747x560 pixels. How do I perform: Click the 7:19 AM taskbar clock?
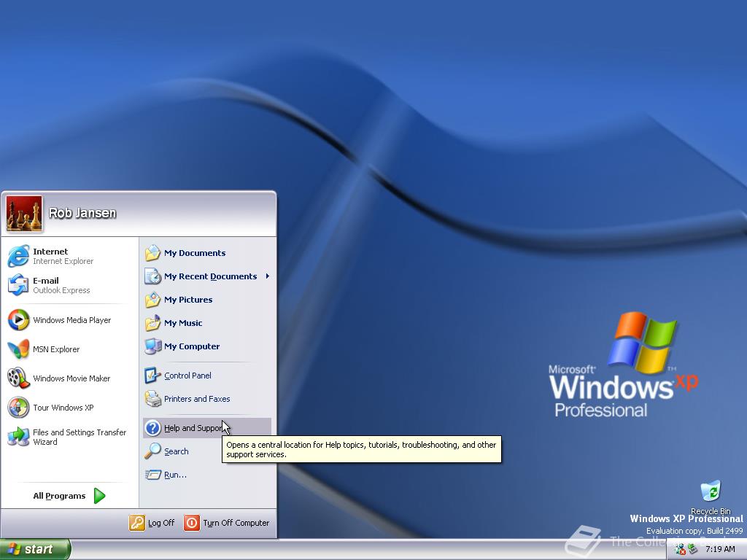(x=720, y=549)
